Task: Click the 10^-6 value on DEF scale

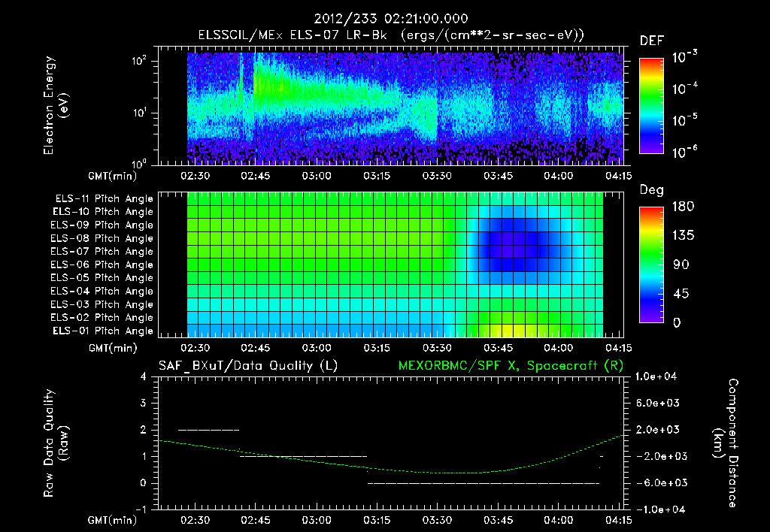Action: [684, 152]
